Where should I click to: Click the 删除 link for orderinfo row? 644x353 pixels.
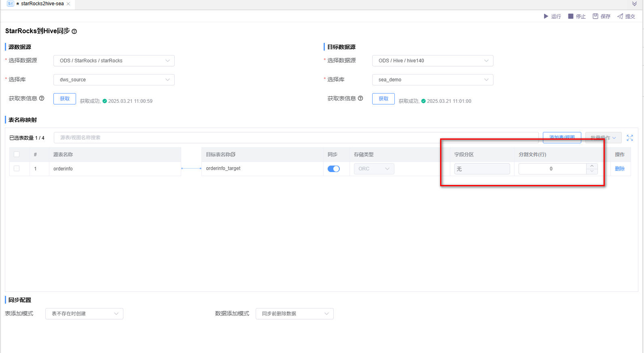pos(619,169)
